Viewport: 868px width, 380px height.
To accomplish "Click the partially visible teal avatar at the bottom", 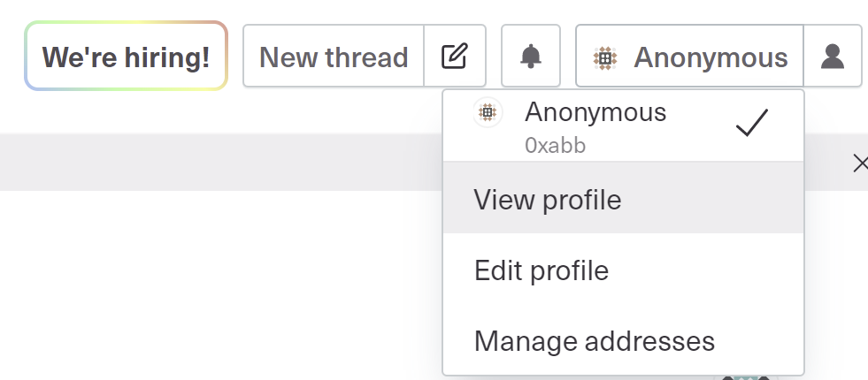I will point(748,377).
